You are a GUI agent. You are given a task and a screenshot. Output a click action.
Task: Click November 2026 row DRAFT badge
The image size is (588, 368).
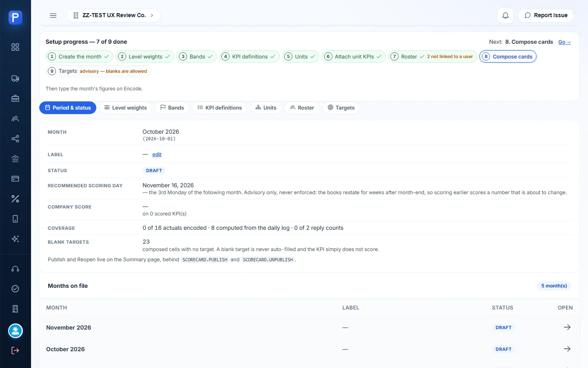(x=503, y=328)
